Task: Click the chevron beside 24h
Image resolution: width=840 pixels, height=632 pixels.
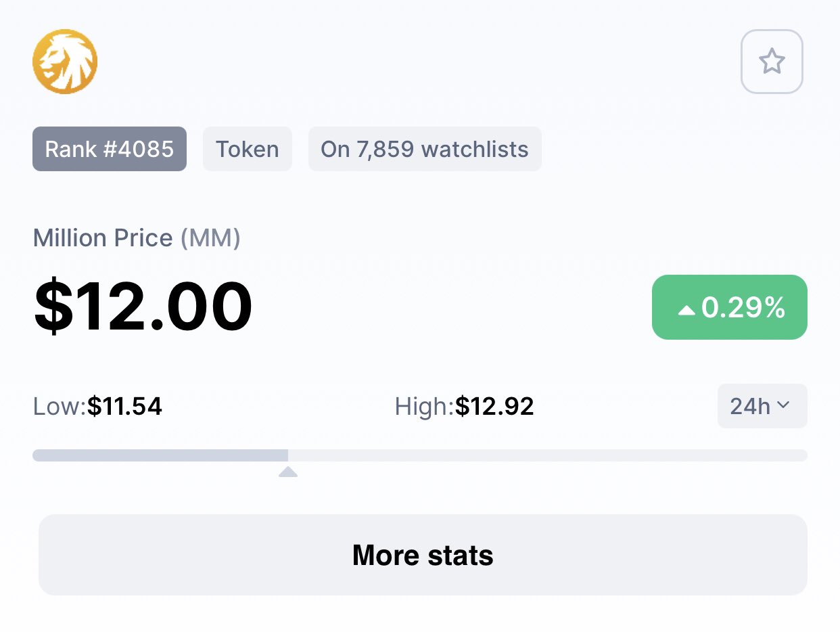Action: pyautogui.click(x=783, y=405)
